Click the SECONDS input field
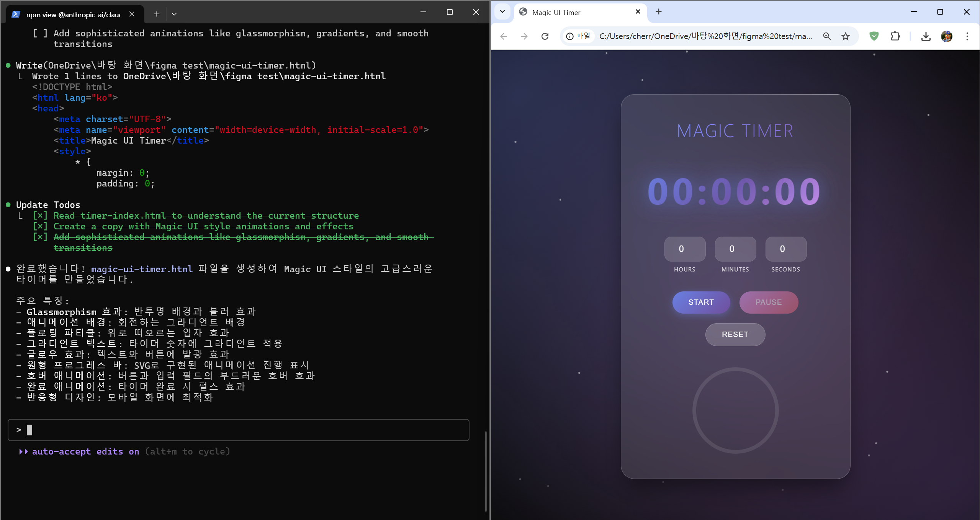The image size is (980, 520). coord(785,249)
